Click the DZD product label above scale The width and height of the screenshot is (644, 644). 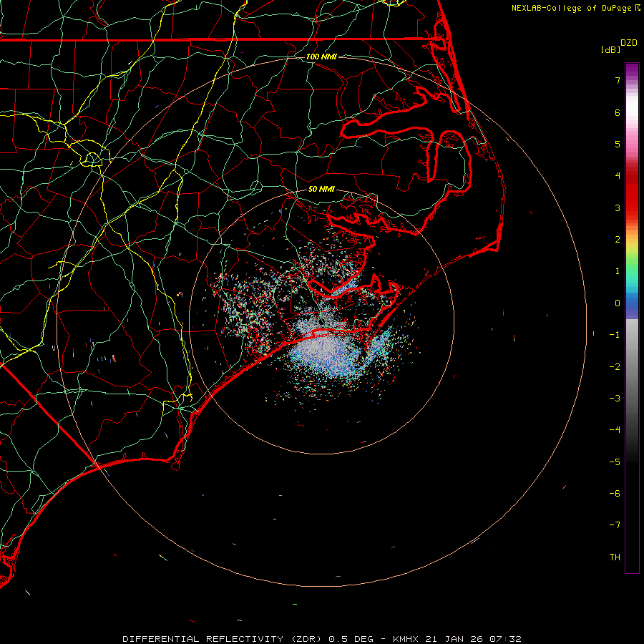[629, 43]
